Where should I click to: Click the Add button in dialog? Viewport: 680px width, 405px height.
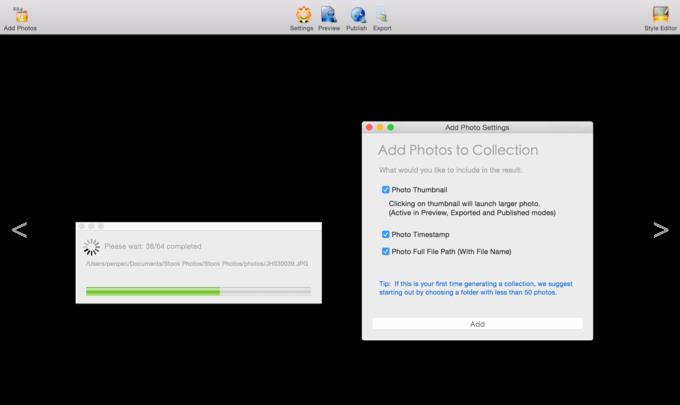tap(477, 324)
